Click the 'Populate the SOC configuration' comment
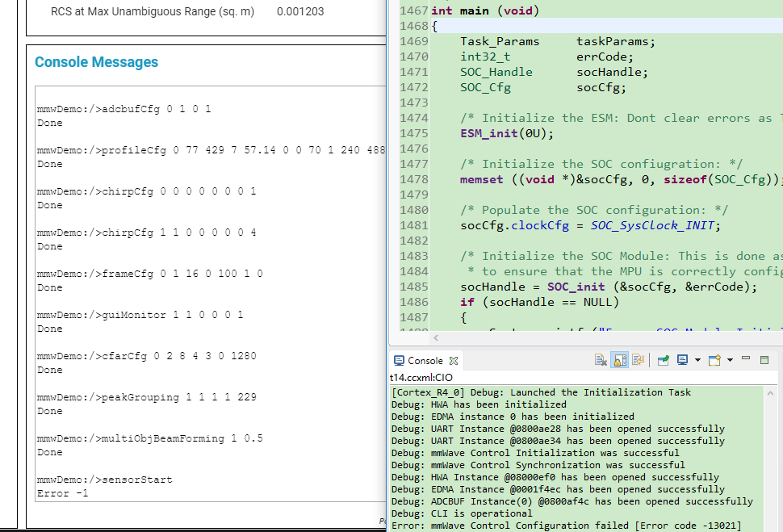This screenshot has height=532, width=783. tap(594, 210)
